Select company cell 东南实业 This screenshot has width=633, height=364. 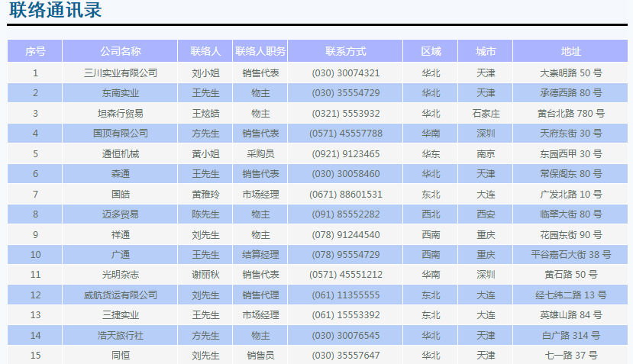(120, 93)
